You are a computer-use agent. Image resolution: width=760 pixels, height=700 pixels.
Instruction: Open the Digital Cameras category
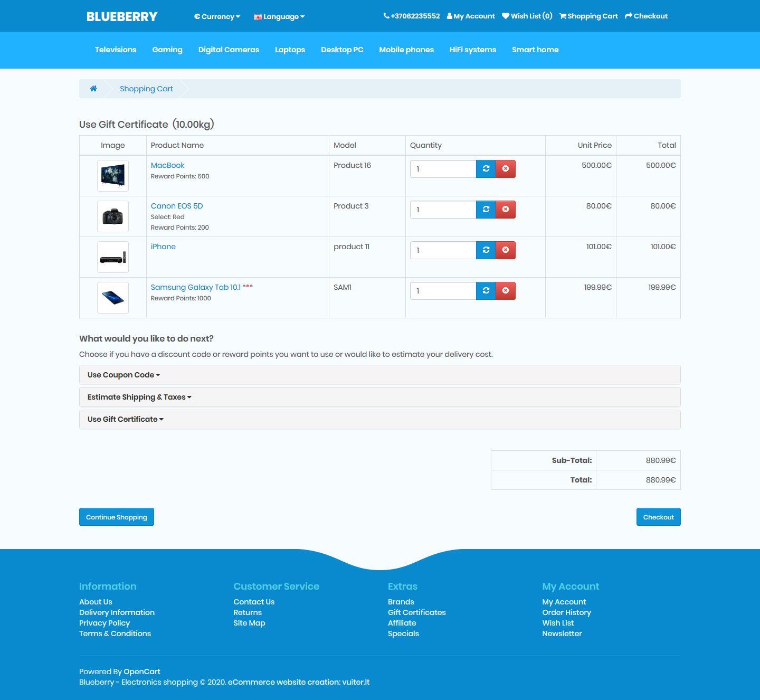click(x=229, y=50)
